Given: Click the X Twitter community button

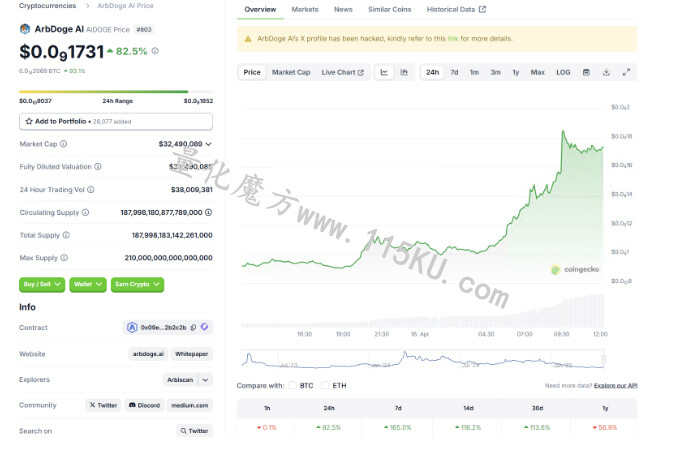Looking at the screenshot, I should 103,405.
